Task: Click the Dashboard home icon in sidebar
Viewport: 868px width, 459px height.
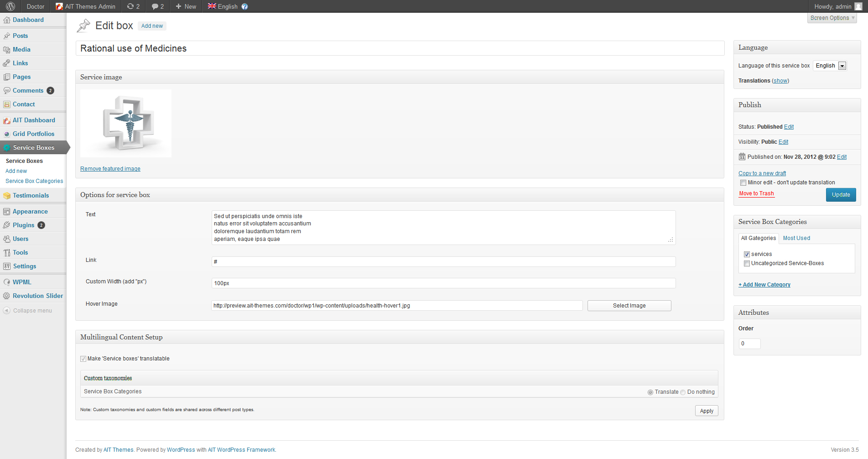Action: (x=7, y=20)
